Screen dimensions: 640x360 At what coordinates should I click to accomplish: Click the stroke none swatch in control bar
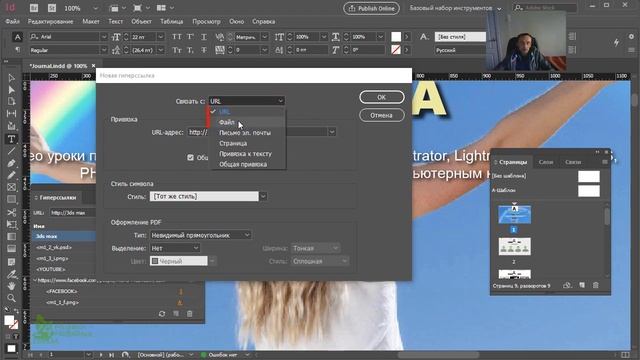pos(396,50)
